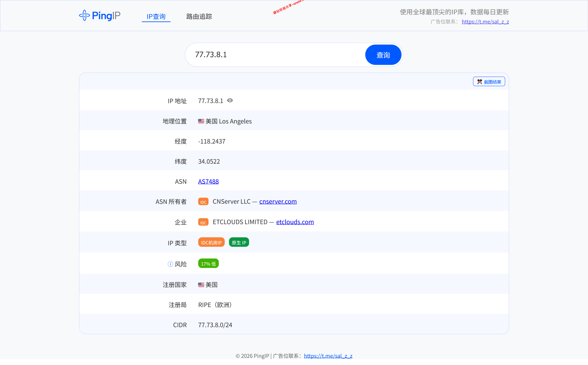This screenshot has height=365, width=588.
Task: Switch to the IP查询 tab
Action: click(156, 16)
